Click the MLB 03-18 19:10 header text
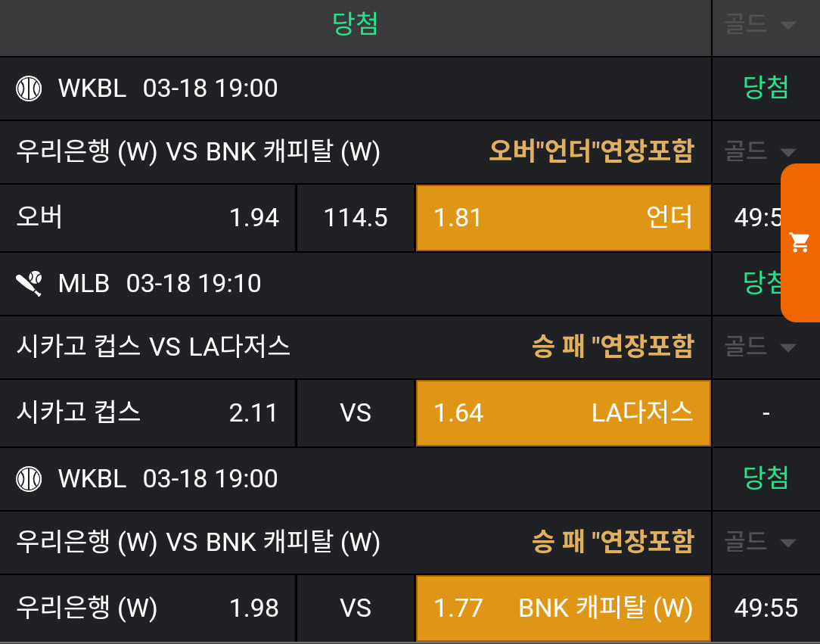The width and height of the screenshot is (820, 644). coord(160,284)
